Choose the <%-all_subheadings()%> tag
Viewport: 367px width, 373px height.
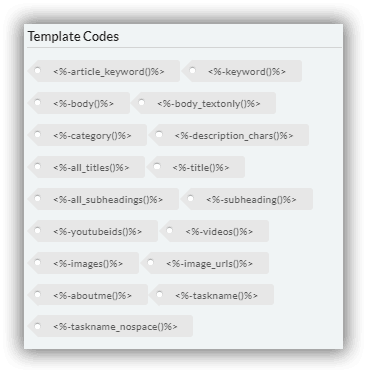coord(103,199)
